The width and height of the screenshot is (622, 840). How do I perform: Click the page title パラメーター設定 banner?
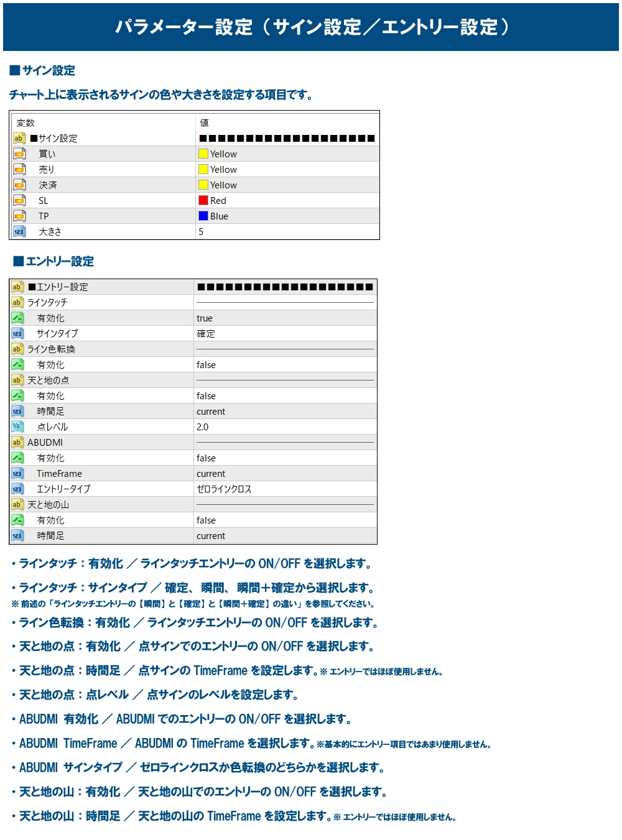point(311,27)
